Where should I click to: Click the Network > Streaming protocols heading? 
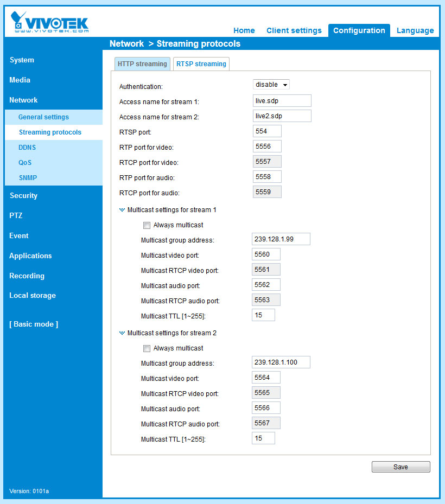[175, 44]
